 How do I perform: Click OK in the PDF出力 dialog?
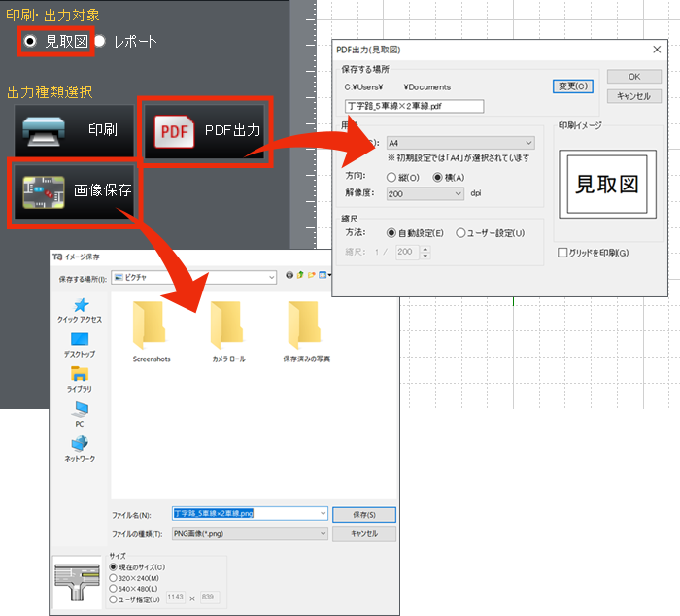[634, 77]
